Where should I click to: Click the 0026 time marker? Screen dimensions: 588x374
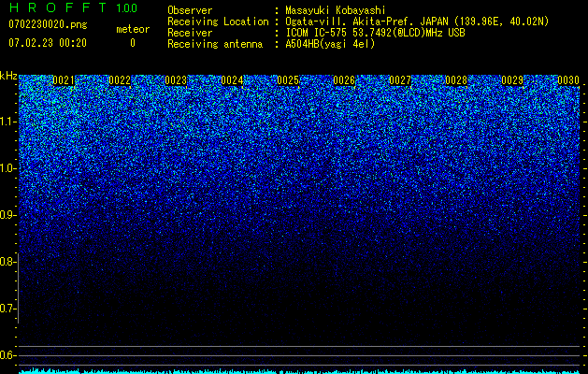[344, 80]
